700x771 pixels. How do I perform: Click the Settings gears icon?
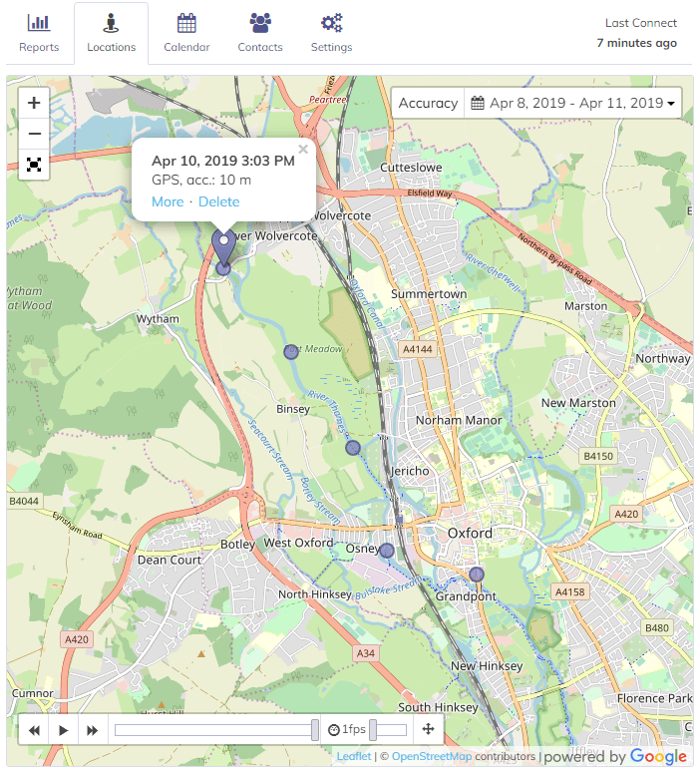point(331,23)
